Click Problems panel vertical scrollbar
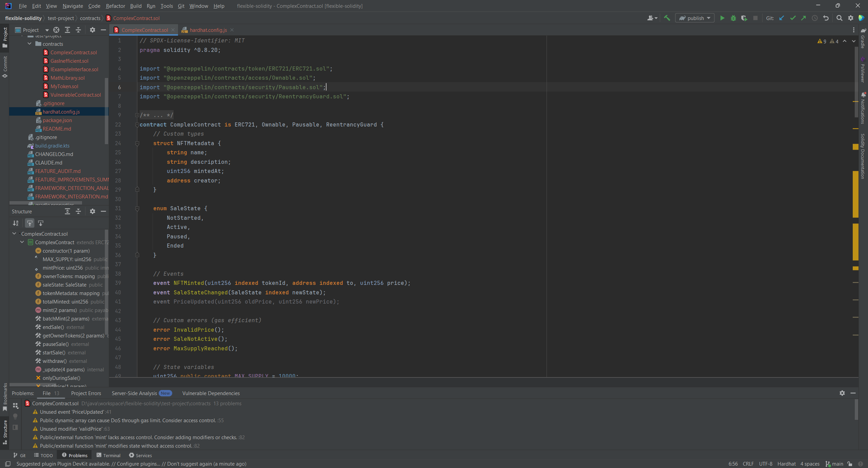This screenshot has height=468, width=868. point(856,410)
